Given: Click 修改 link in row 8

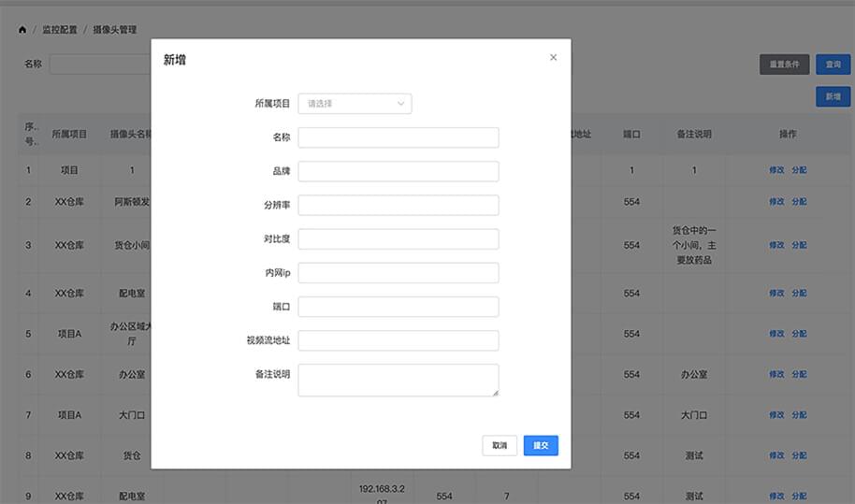Looking at the screenshot, I should tap(776, 455).
